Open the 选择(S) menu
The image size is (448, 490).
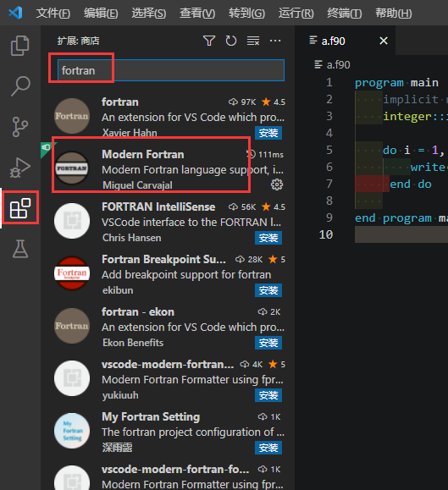coord(149,14)
